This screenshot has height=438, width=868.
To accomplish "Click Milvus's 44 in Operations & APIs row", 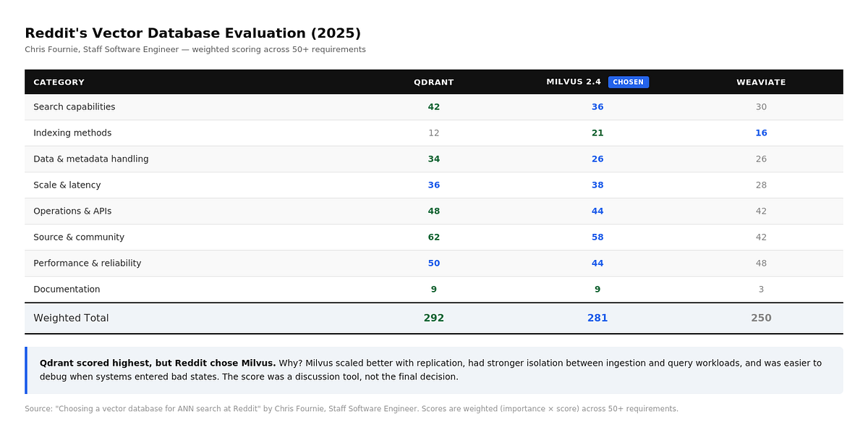I will tap(597, 211).
